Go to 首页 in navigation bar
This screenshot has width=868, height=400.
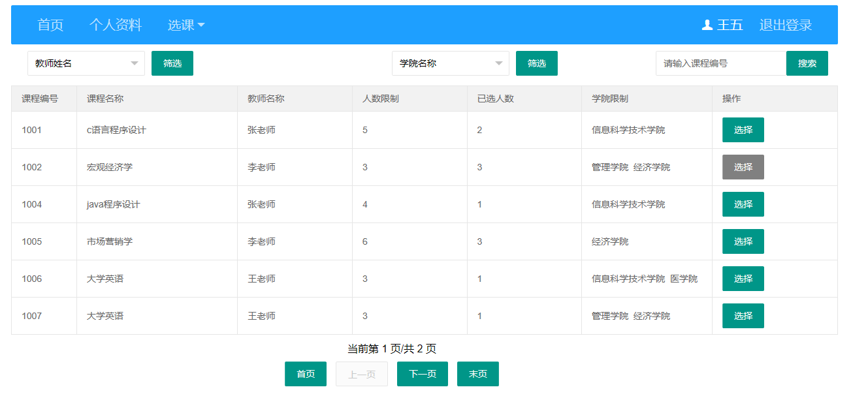click(50, 25)
